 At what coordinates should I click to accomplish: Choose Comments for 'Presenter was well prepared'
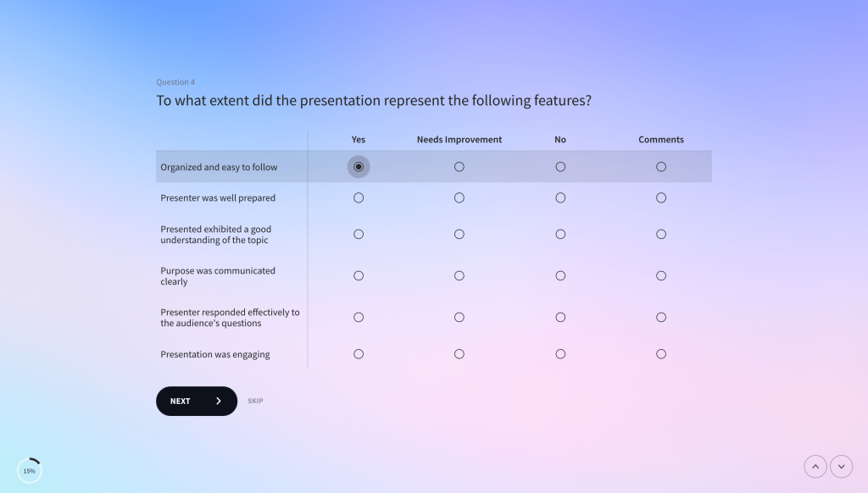coord(661,197)
